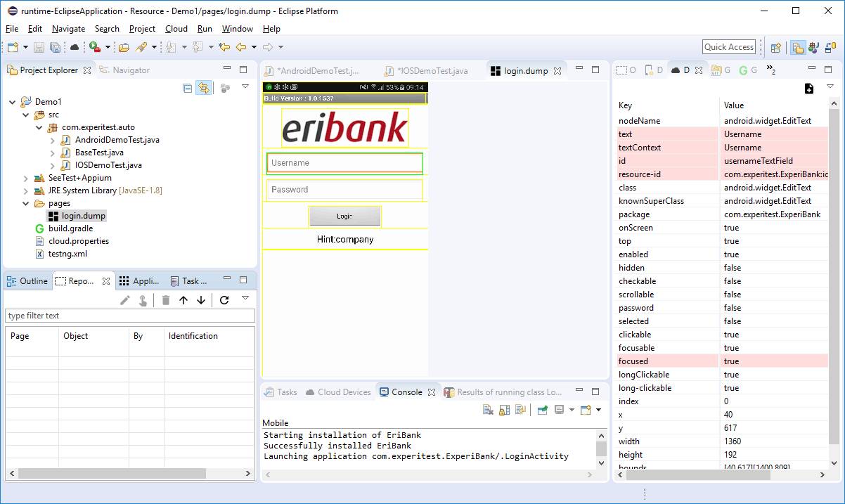Collapse the pages folder

(x=26, y=203)
